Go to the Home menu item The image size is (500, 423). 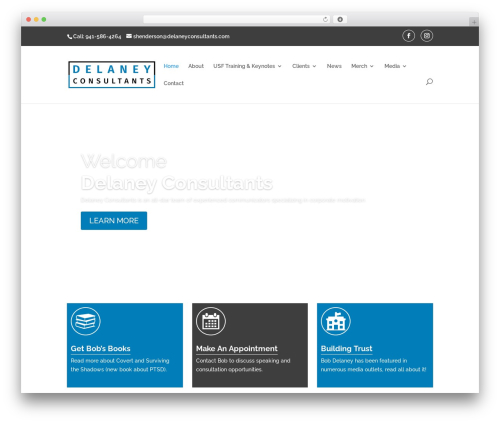pos(171,66)
